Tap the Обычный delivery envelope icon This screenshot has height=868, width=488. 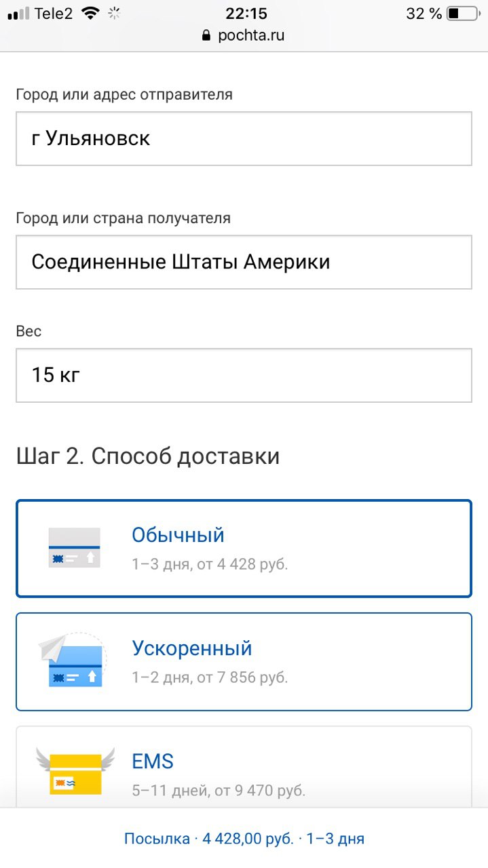click(x=75, y=547)
